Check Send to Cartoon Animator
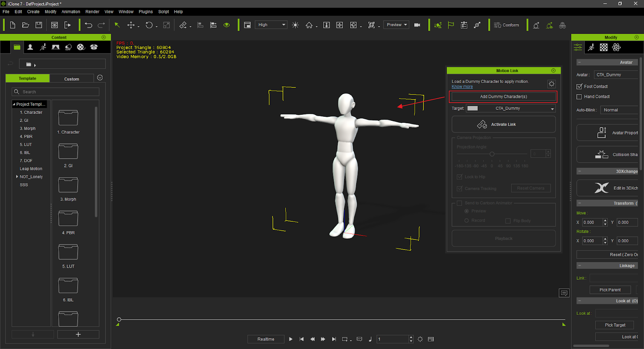The height and width of the screenshot is (349, 644). point(459,203)
